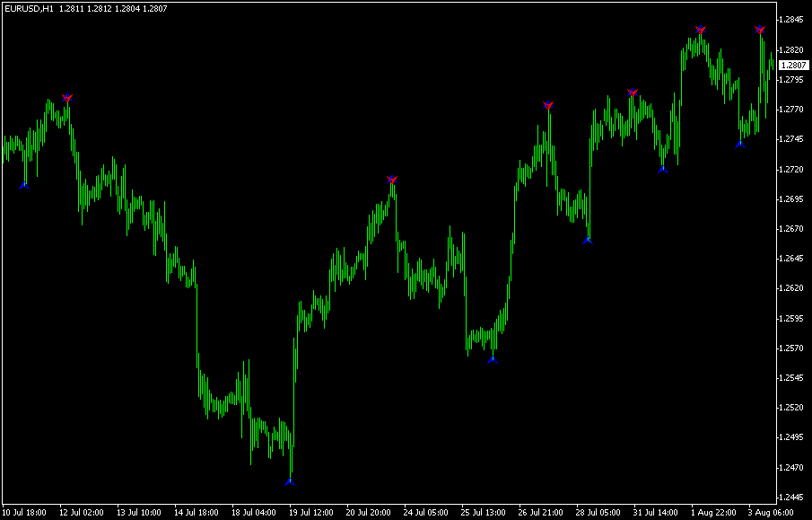Select the 1.2595 price axis label
This screenshot has height=520, width=812.
(793, 318)
